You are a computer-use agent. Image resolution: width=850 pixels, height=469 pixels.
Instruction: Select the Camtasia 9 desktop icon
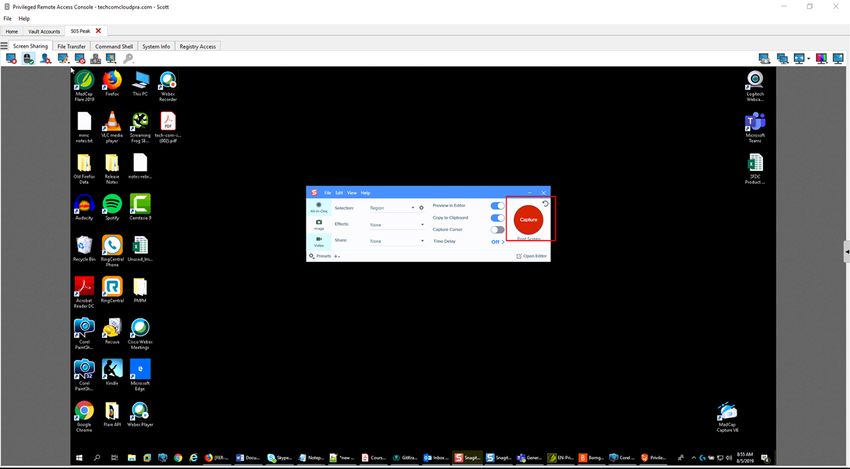pos(140,207)
